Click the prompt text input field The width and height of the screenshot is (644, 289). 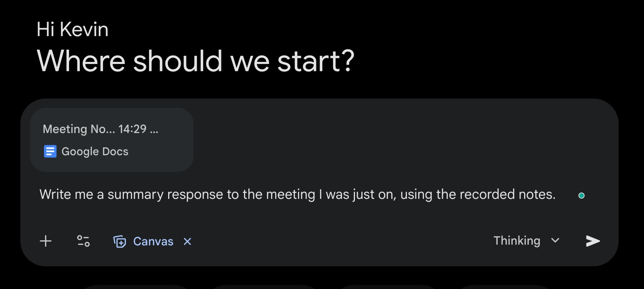(297, 207)
